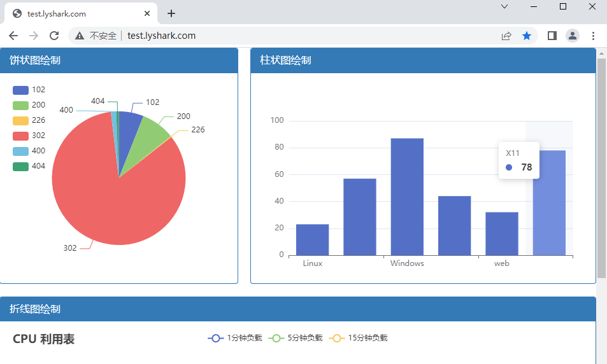Click the share page icon

506,36
